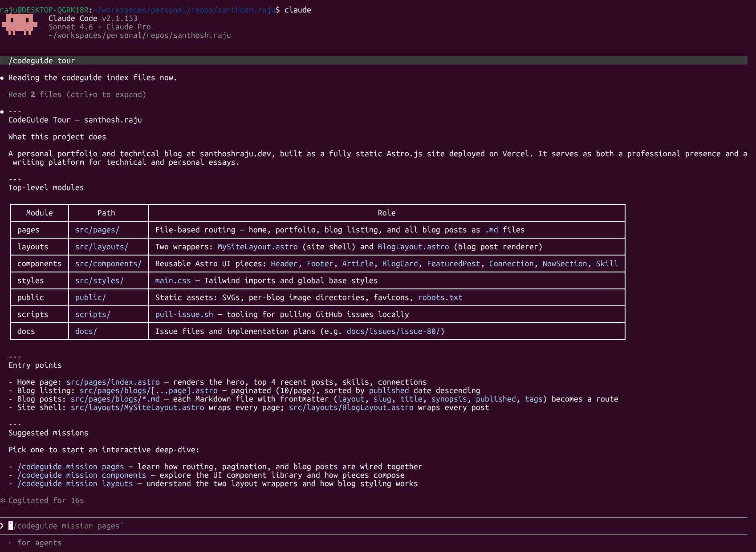
Task: Click the .md text in the pages row
Action: tap(491, 230)
